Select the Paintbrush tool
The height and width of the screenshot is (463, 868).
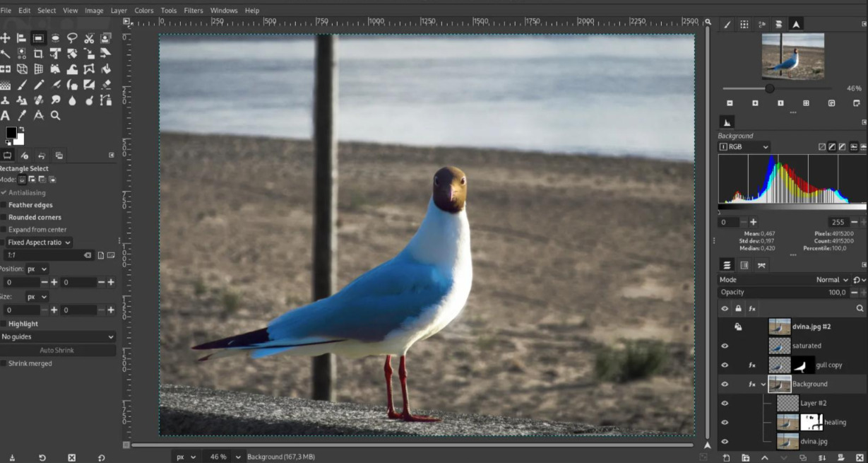pos(22,85)
